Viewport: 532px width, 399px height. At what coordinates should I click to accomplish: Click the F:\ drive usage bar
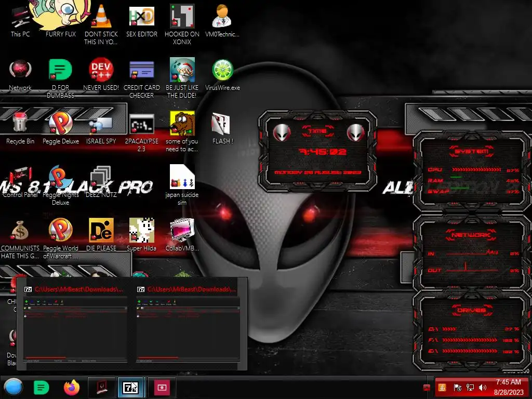point(470,340)
